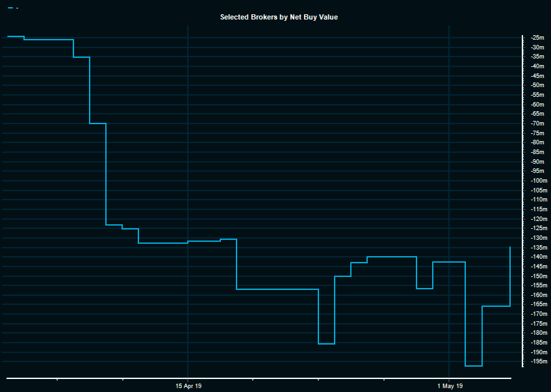The width and height of the screenshot is (551, 392).
Task: Click the -140m plateau segment of the line
Action: [391, 257]
